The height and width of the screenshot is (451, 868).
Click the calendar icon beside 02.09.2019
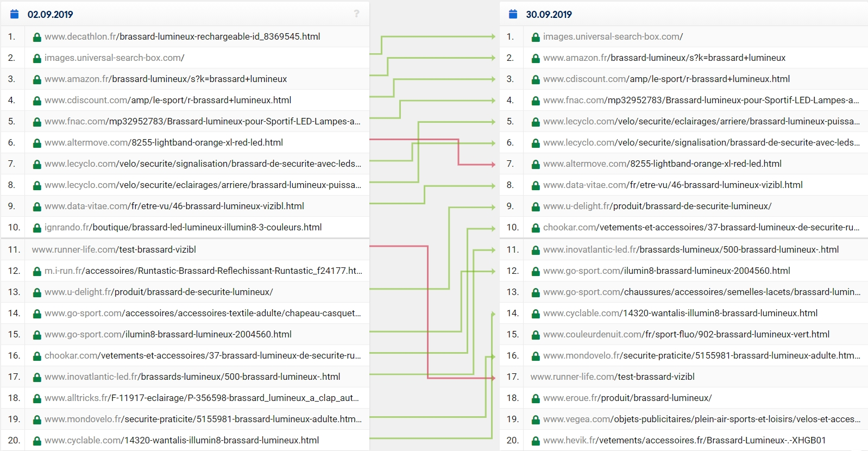pyautogui.click(x=15, y=14)
